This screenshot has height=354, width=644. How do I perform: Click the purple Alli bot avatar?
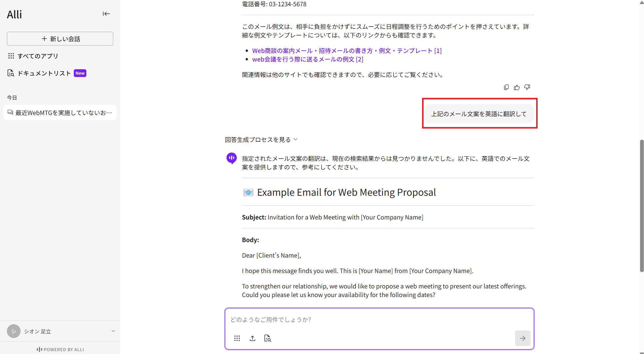pos(231,158)
